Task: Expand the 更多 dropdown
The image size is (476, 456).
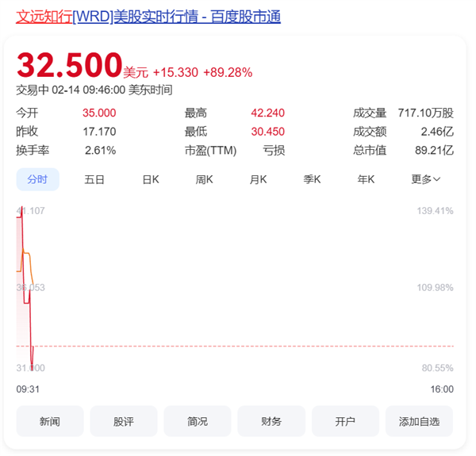Action: (x=425, y=179)
